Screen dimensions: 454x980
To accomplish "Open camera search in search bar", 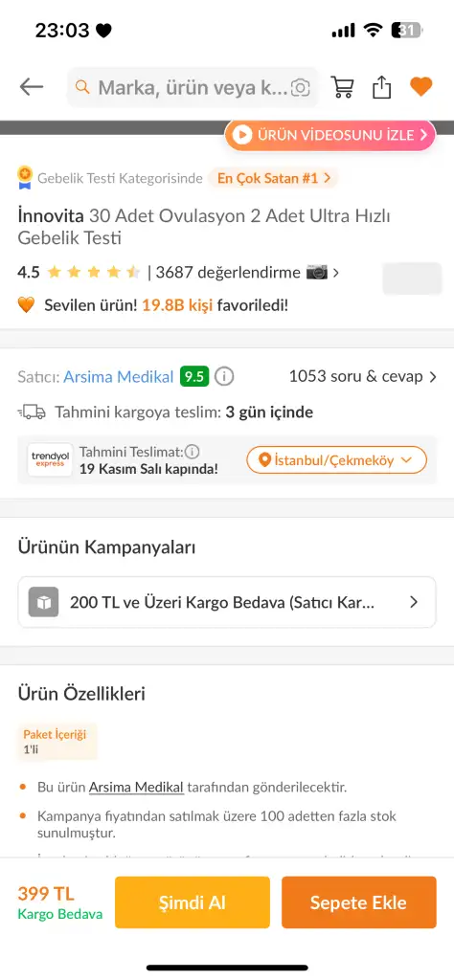I will pos(300,87).
